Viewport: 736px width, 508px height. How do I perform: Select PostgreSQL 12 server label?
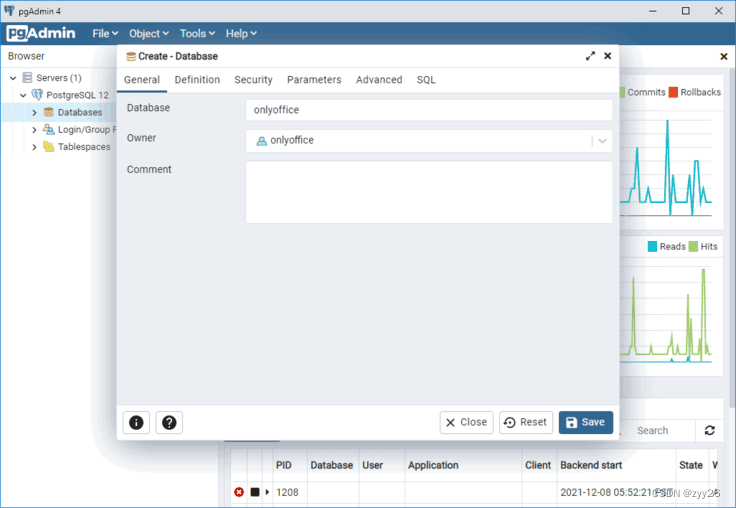click(x=77, y=95)
